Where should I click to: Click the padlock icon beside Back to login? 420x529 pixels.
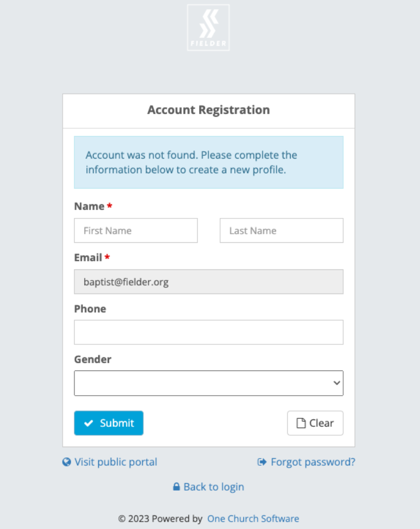coord(176,487)
